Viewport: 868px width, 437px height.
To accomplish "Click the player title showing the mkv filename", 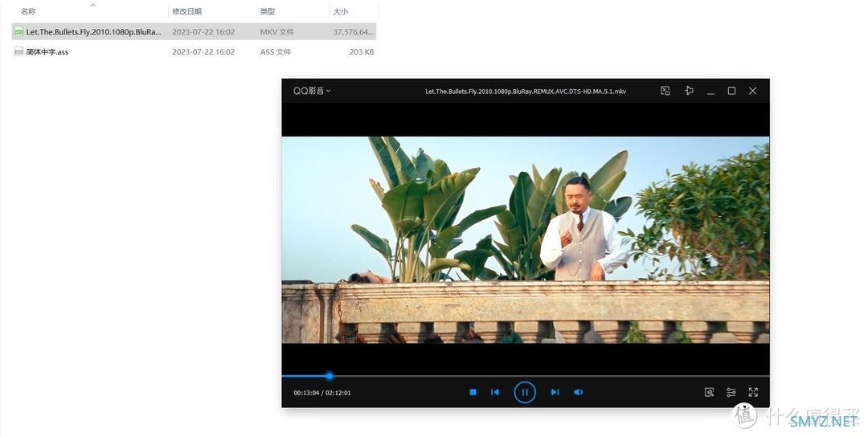I will [x=526, y=92].
